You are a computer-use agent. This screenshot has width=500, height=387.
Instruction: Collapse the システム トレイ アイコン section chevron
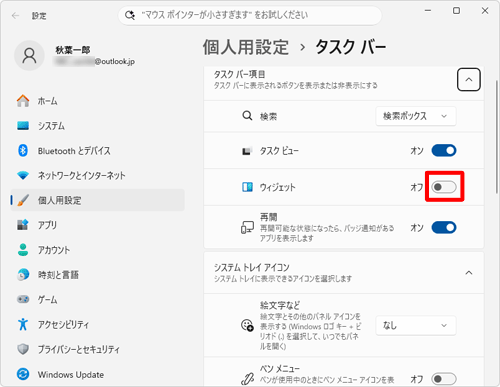click(x=469, y=273)
